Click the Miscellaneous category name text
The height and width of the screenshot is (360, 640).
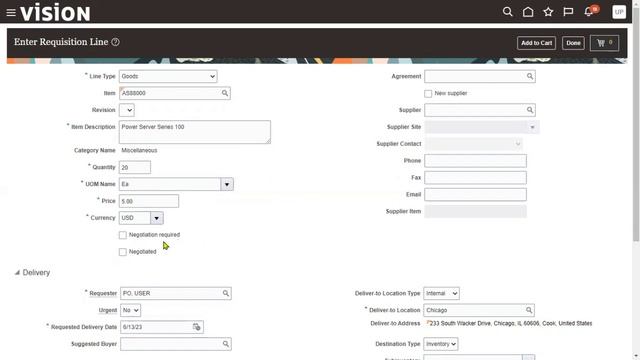[139, 150]
